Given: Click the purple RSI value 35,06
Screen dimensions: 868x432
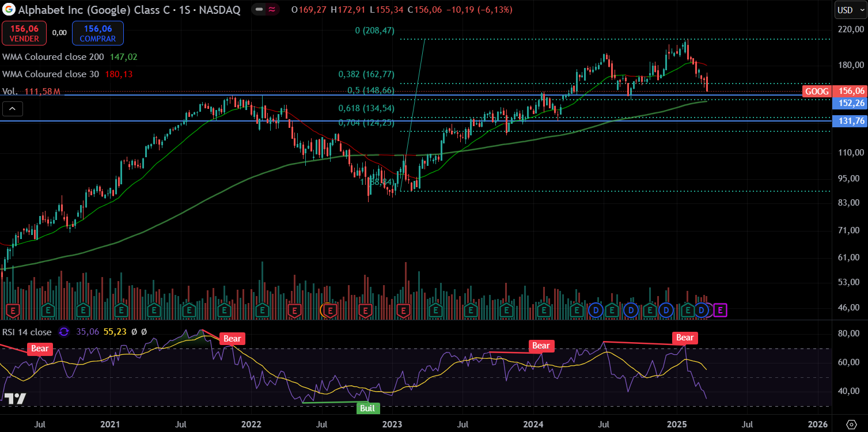Looking at the screenshot, I should pos(88,332).
